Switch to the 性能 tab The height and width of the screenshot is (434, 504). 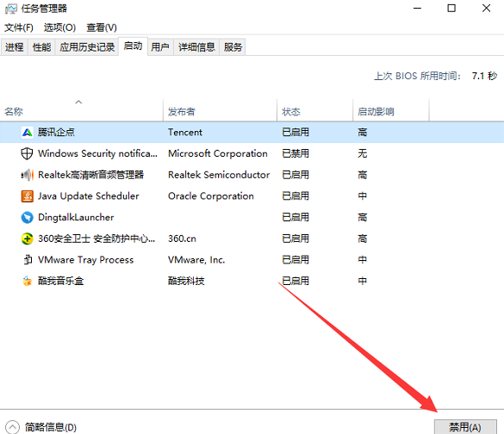click(x=42, y=47)
